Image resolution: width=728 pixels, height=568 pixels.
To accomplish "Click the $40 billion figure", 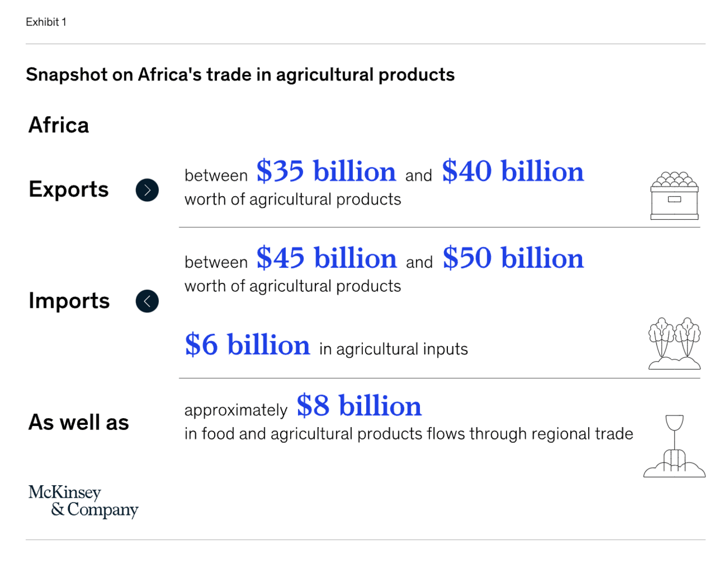I will click(513, 171).
